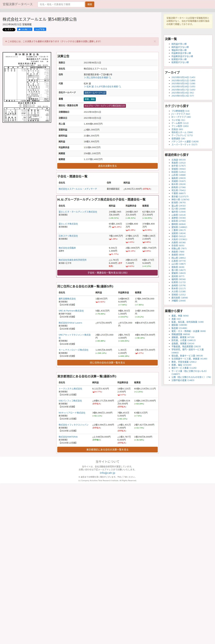Viewport: 215px width, 644px height.
Task: Open SREアセットマネジメント株式会社 link
Action: point(75,336)
